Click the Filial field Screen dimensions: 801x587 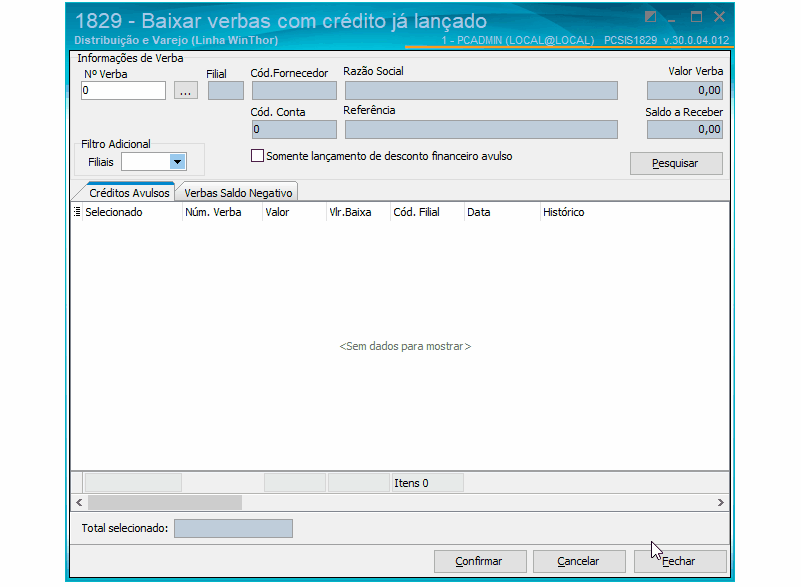pos(226,90)
